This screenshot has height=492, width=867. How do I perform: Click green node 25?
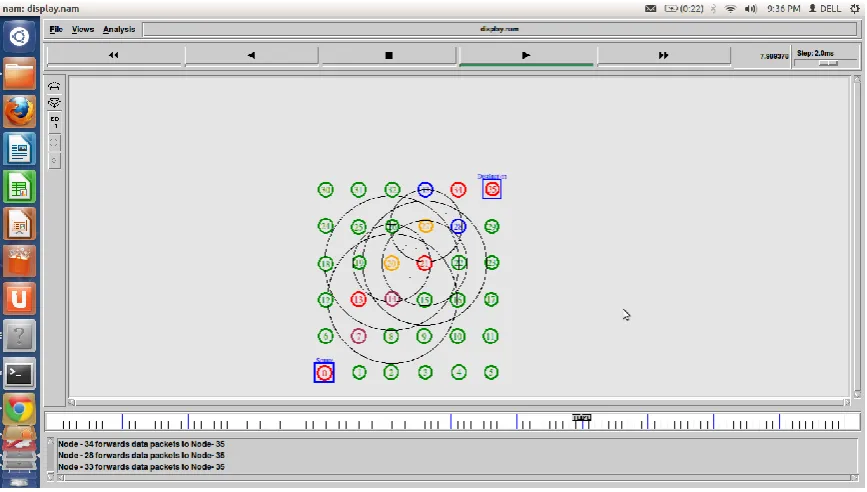coord(359,227)
